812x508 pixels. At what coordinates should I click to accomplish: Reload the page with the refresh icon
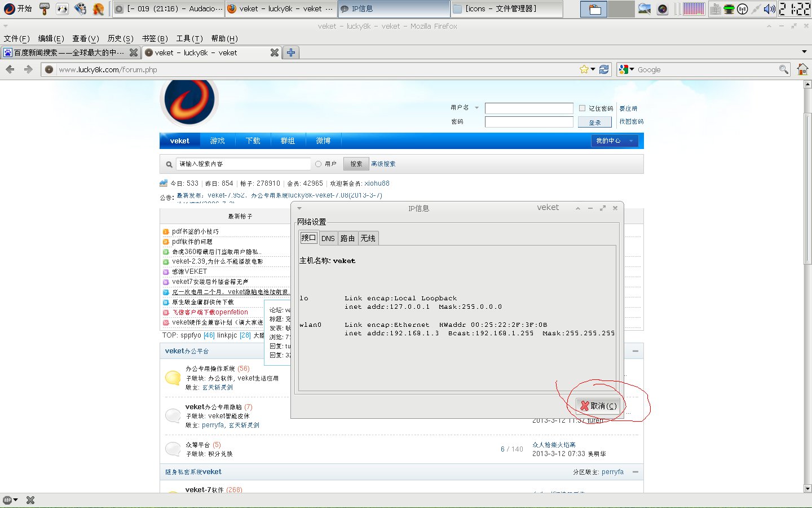tap(604, 69)
